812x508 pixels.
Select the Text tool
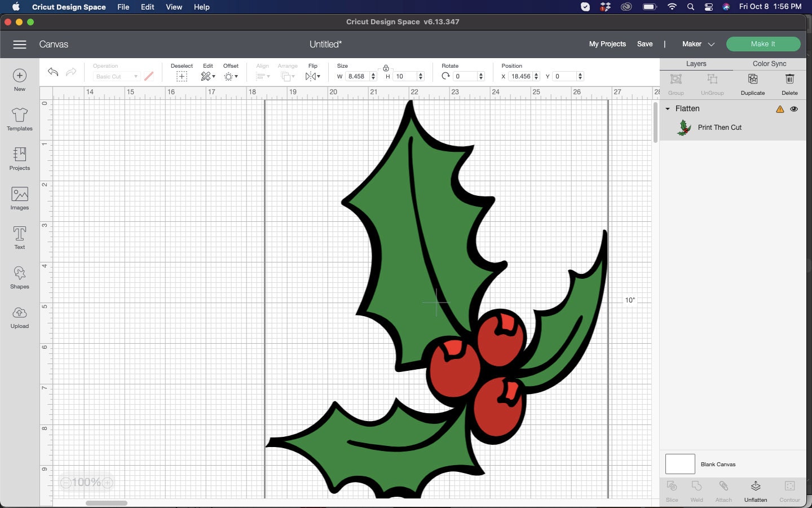(19, 238)
